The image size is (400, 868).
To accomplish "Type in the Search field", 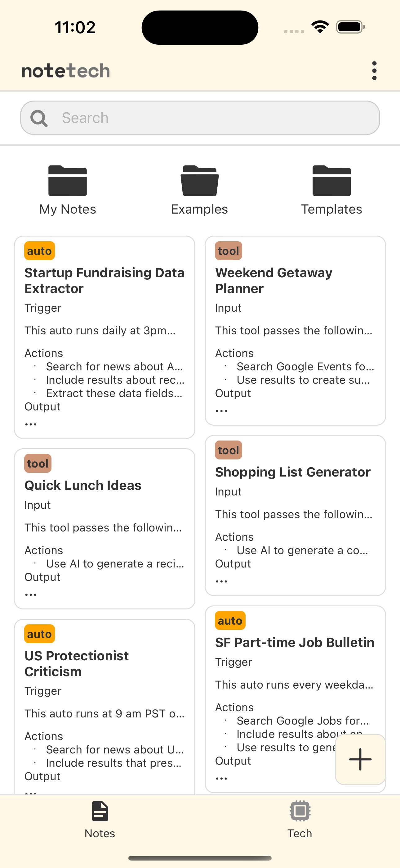I will point(216,118).
